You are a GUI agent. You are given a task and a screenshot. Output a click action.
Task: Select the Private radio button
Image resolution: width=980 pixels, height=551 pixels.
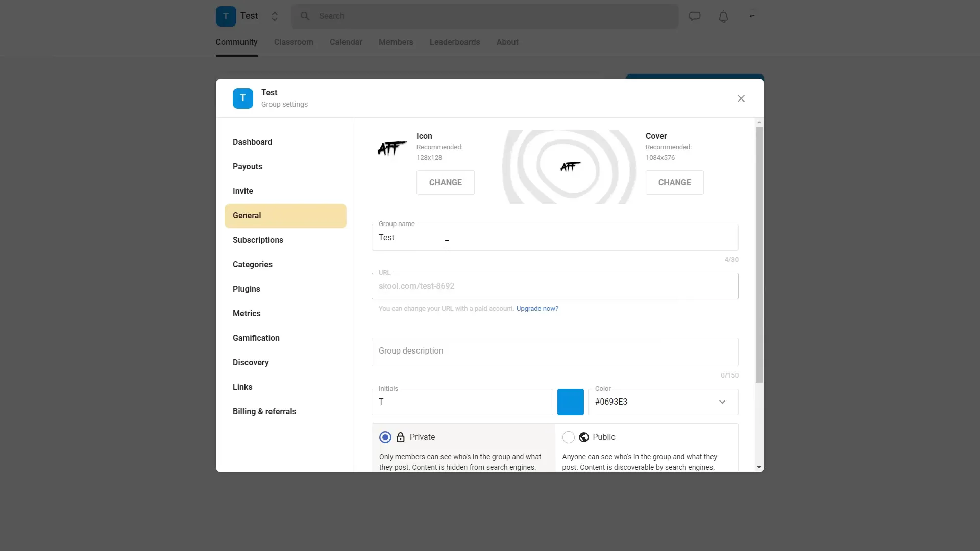385,437
